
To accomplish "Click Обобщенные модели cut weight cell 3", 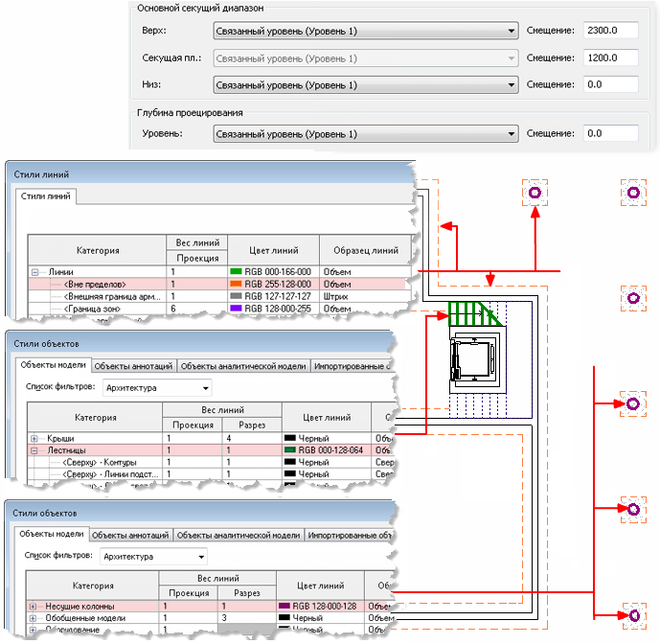I will [247, 618].
